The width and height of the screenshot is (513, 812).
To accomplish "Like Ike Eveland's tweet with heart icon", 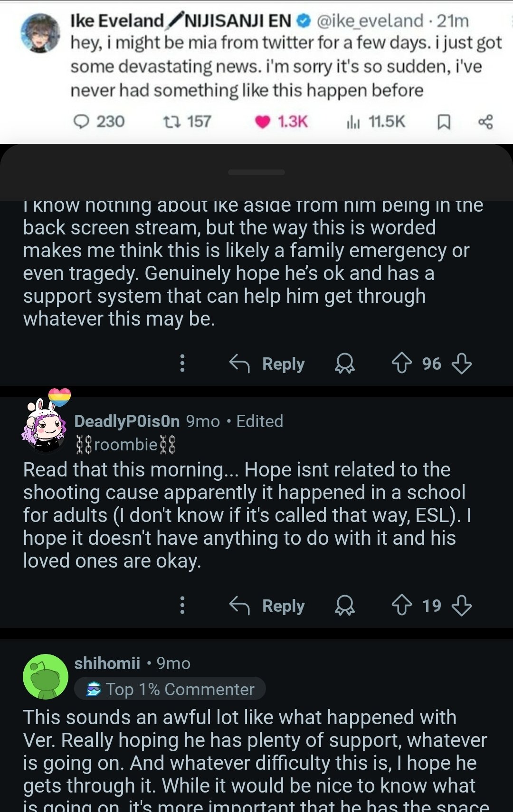I will click(x=262, y=122).
